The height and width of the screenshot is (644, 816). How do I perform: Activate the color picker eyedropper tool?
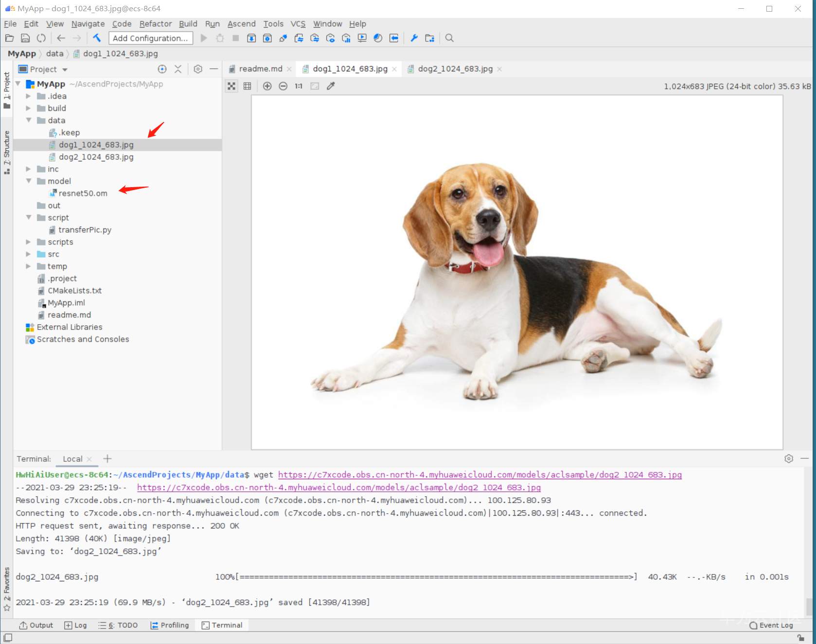point(331,86)
